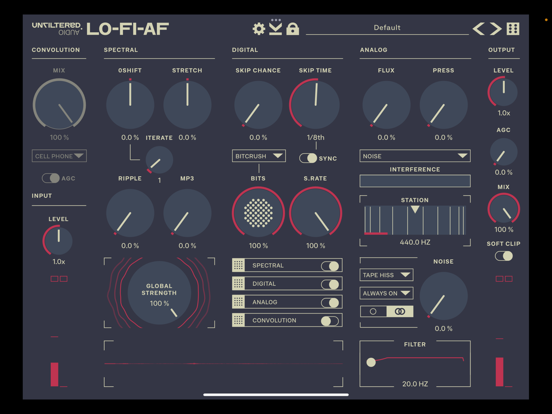Click the Analog Noise amount knob
This screenshot has width=552, height=414.
tap(444, 296)
